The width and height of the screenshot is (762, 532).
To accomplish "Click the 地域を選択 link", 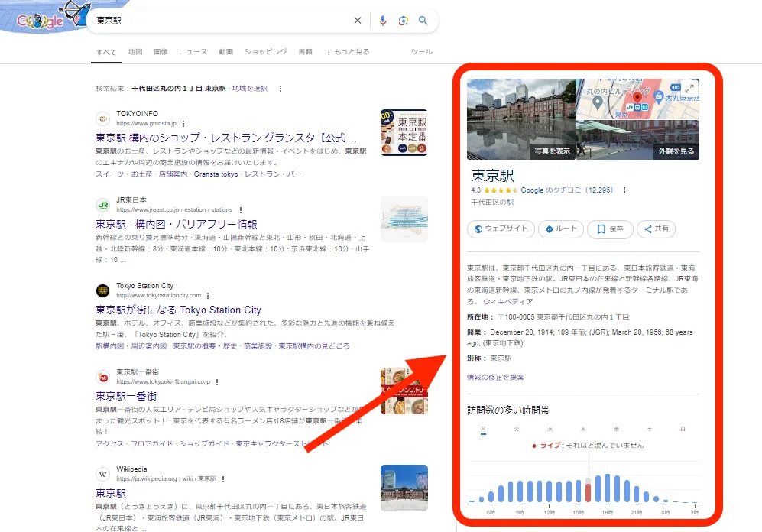I will point(250,89).
